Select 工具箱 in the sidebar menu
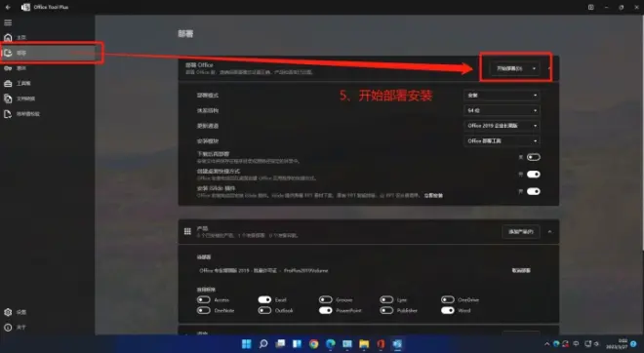 [x=23, y=83]
